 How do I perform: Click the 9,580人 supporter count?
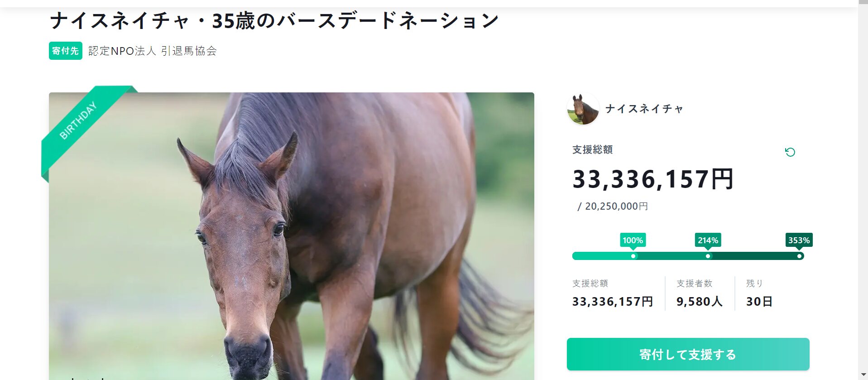pos(699,302)
